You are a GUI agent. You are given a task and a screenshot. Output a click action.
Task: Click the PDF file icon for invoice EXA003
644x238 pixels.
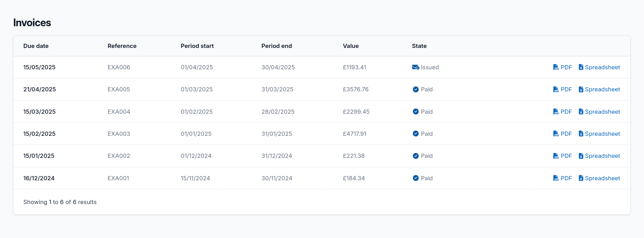pyautogui.click(x=556, y=134)
